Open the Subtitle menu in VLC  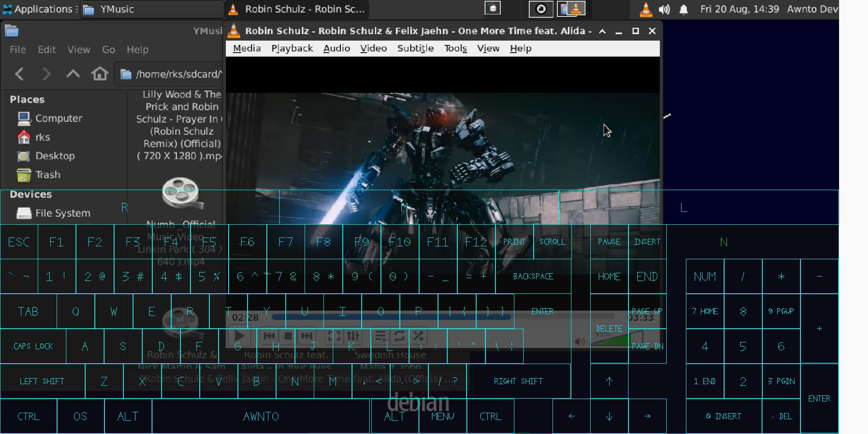pyautogui.click(x=415, y=48)
